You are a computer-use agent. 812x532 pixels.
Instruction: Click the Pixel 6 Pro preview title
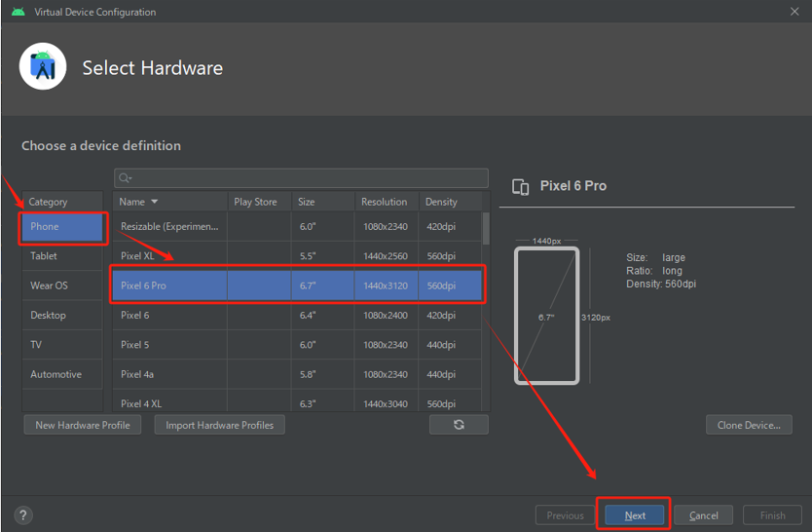(x=573, y=185)
